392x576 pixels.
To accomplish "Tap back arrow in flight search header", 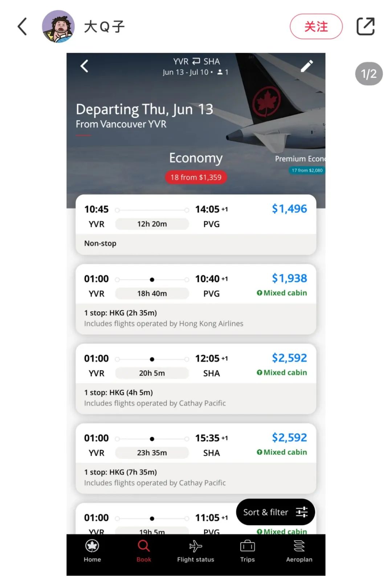I will point(84,66).
